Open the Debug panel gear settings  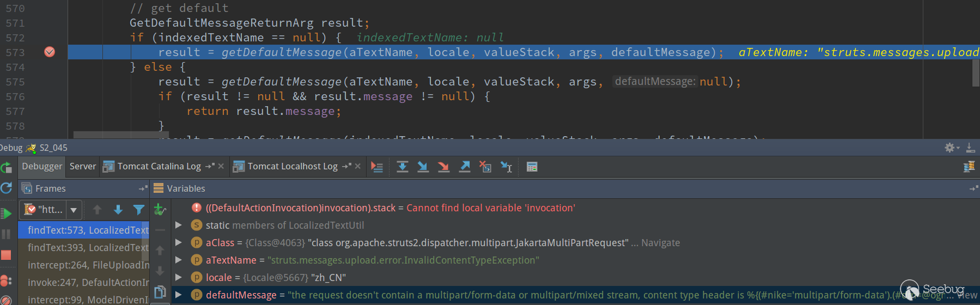click(952, 148)
